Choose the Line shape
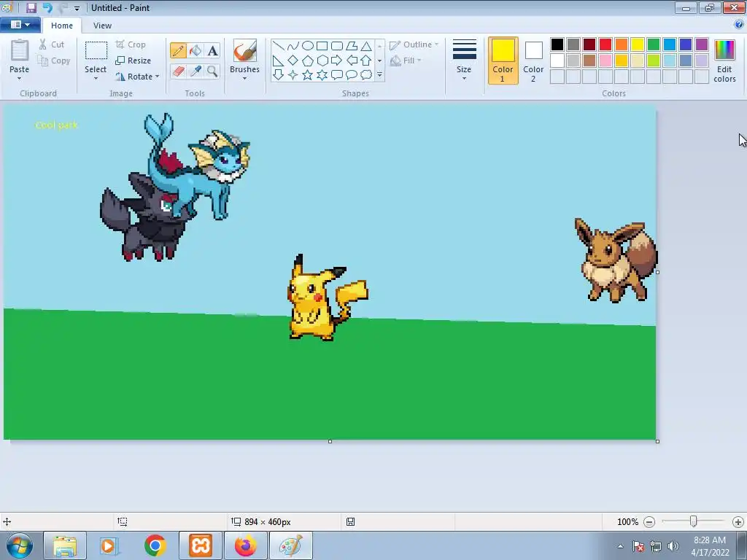 [x=278, y=46]
